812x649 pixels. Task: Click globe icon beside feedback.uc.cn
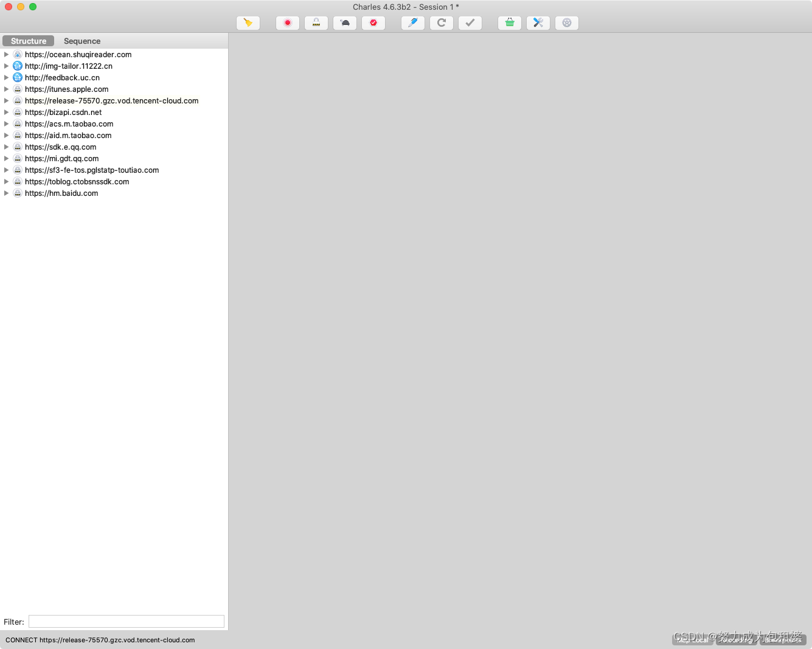tap(18, 77)
